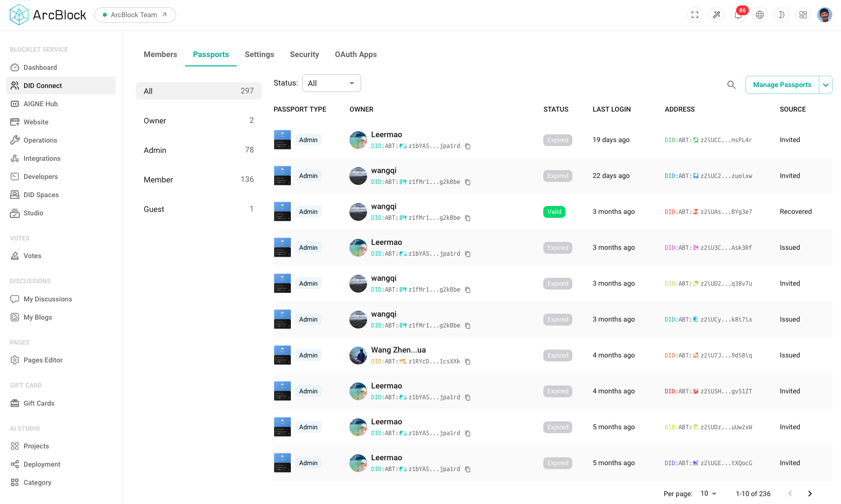Click the Manage Passports button
The height and width of the screenshot is (504, 841).
coord(782,85)
